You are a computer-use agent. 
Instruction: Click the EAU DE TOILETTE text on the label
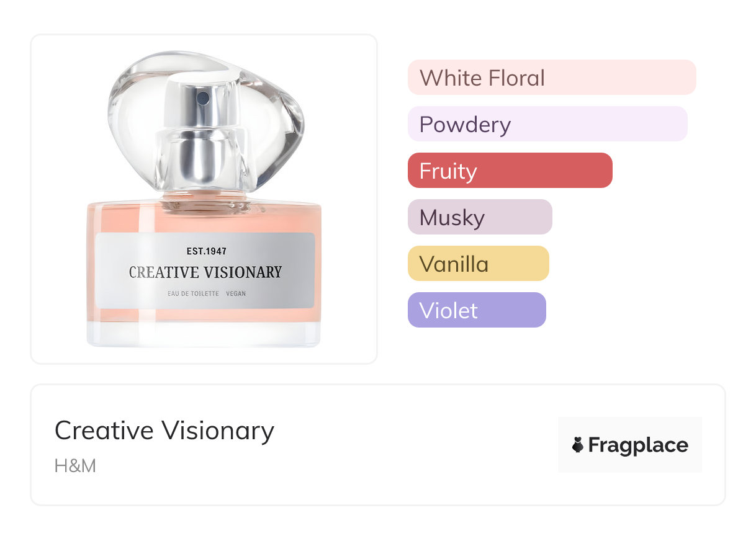coord(193,293)
